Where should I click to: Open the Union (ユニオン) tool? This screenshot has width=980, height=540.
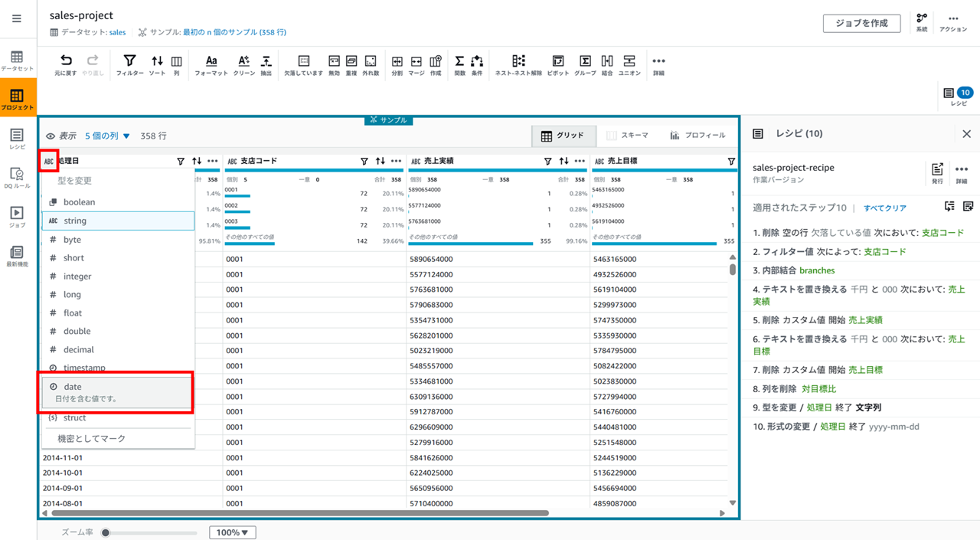[629, 64]
